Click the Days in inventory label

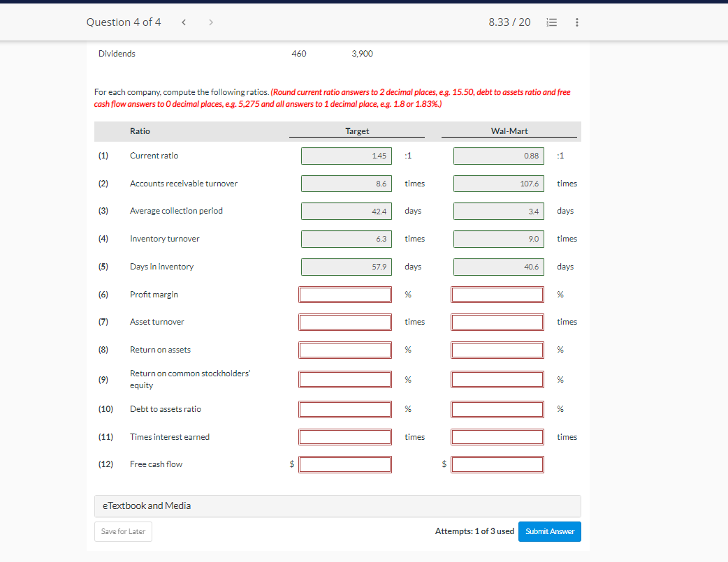tap(162, 267)
